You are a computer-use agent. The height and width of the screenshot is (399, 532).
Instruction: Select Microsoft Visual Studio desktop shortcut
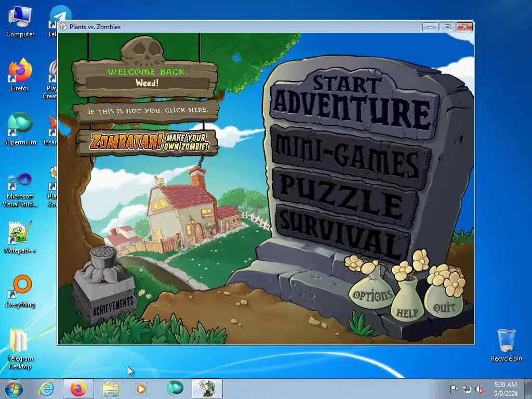pos(20,189)
